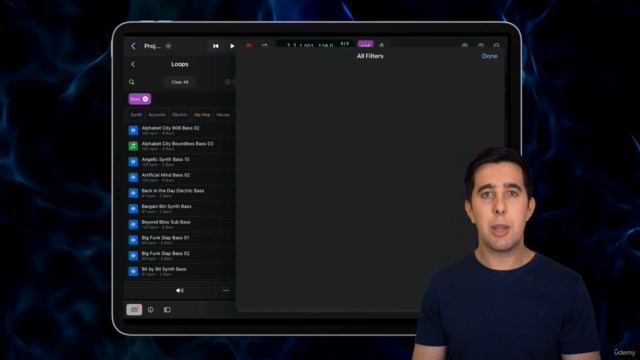Preview Bargain Bin Synth Bass loop icon
The height and width of the screenshot is (360, 640).
[x=133, y=209]
